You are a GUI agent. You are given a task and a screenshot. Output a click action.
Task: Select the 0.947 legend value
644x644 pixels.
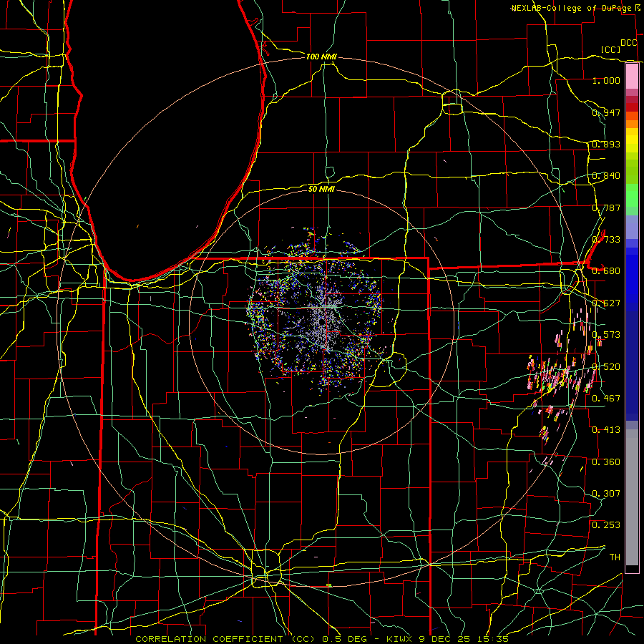(606, 112)
